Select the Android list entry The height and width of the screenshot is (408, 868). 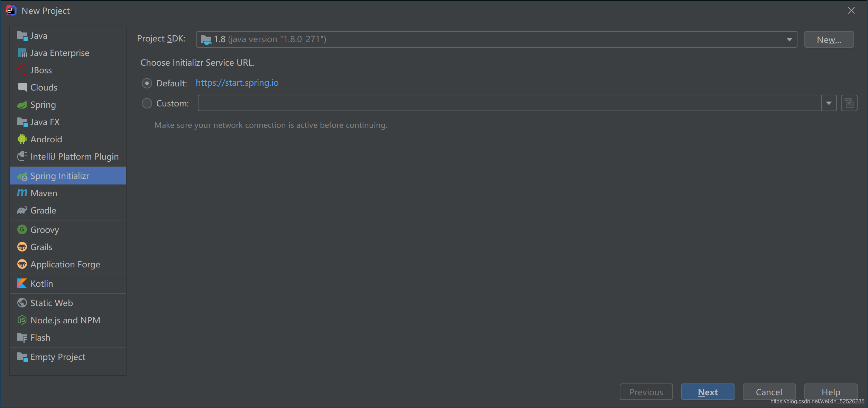68,139
